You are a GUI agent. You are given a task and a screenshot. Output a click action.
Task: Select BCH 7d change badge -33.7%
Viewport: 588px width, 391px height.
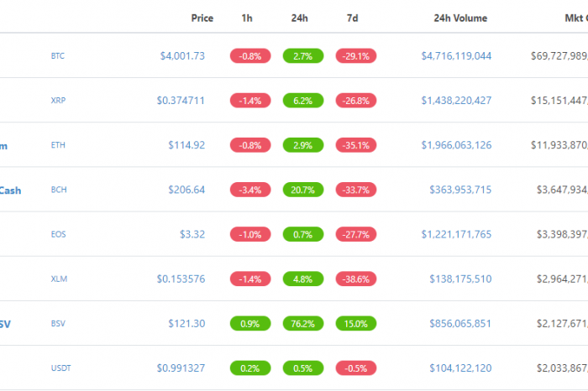click(x=356, y=190)
